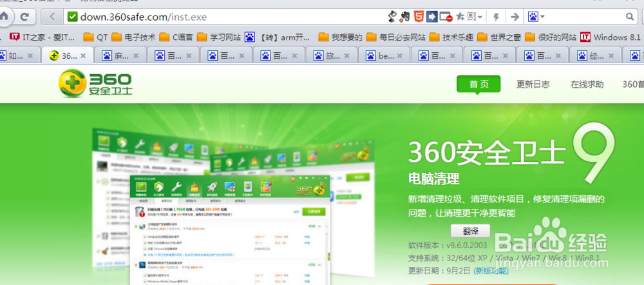
Task: Open 更新日志 page
Action: tap(533, 84)
